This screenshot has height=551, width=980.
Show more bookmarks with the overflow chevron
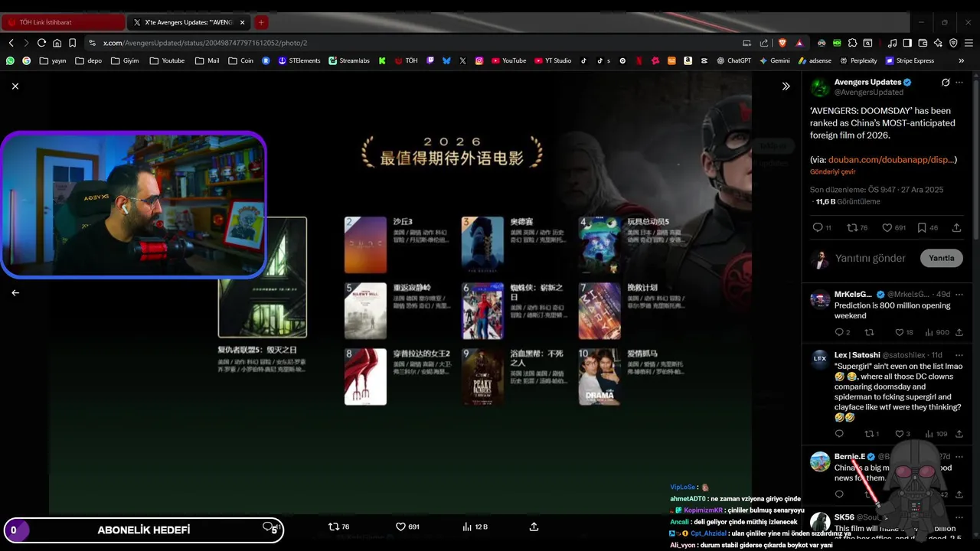(x=962, y=60)
